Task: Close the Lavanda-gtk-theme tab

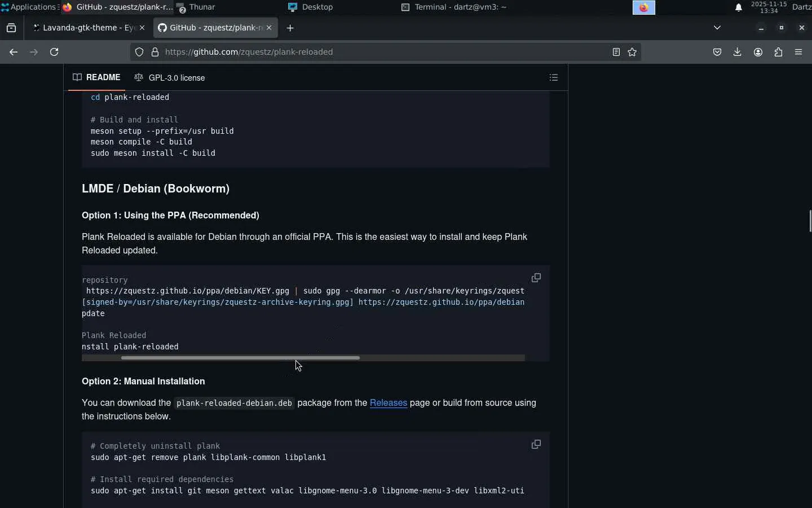Action: pos(142,28)
